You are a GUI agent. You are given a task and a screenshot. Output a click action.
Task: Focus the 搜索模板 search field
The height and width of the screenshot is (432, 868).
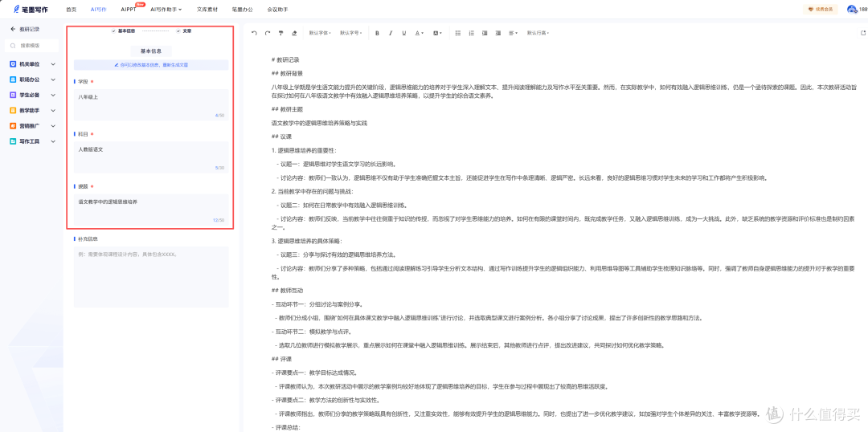[x=31, y=45]
